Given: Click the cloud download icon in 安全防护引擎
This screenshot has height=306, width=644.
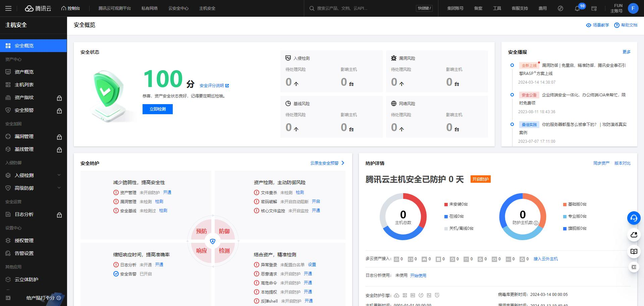Looking at the screenshot, I should coord(396,295).
